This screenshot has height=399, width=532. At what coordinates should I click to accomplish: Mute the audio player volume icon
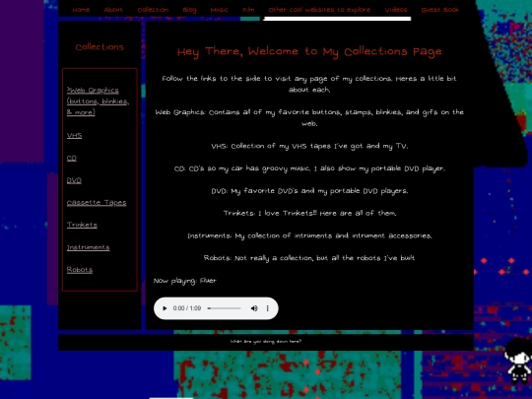click(x=254, y=308)
